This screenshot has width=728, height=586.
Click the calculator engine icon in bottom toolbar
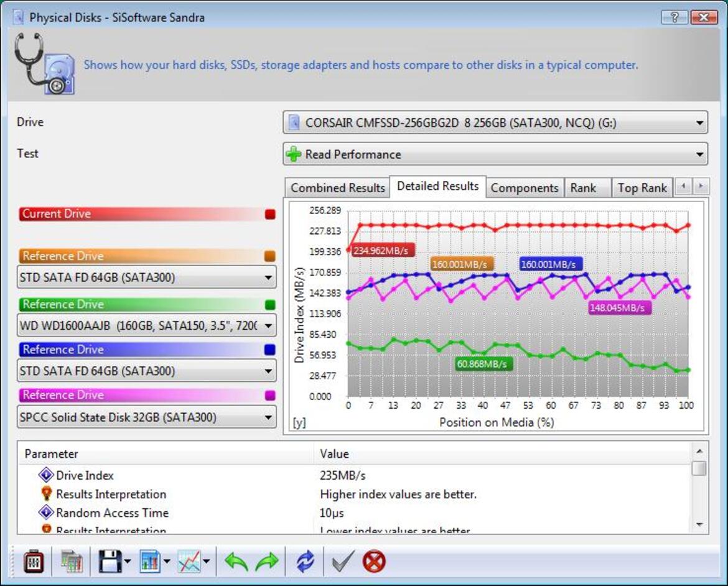(x=34, y=562)
